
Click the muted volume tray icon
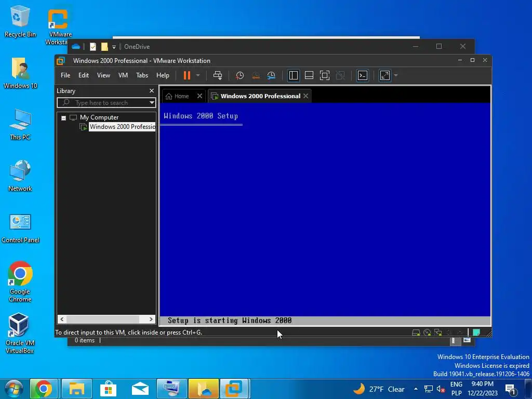point(441,389)
